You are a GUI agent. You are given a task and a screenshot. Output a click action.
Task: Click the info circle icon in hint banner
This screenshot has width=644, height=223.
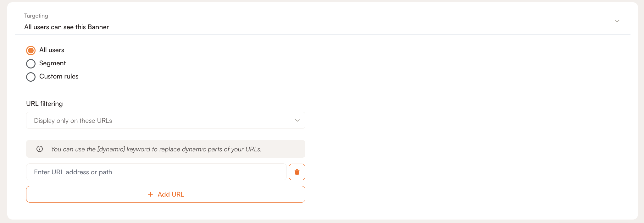[40, 149]
